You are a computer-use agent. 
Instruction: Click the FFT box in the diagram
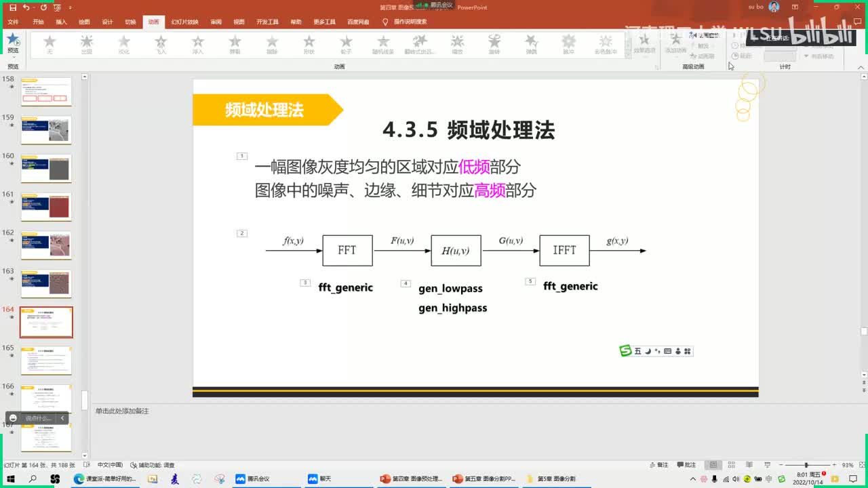click(347, 251)
